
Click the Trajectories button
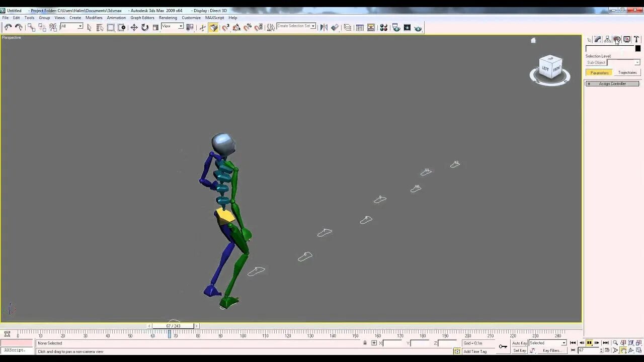pos(627,73)
